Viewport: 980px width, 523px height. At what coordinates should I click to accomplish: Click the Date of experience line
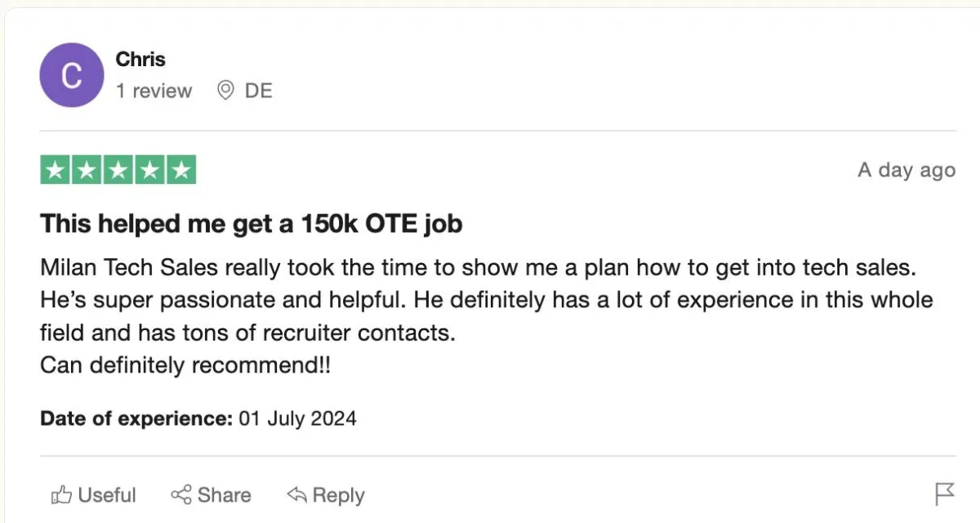click(x=198, y=418)
